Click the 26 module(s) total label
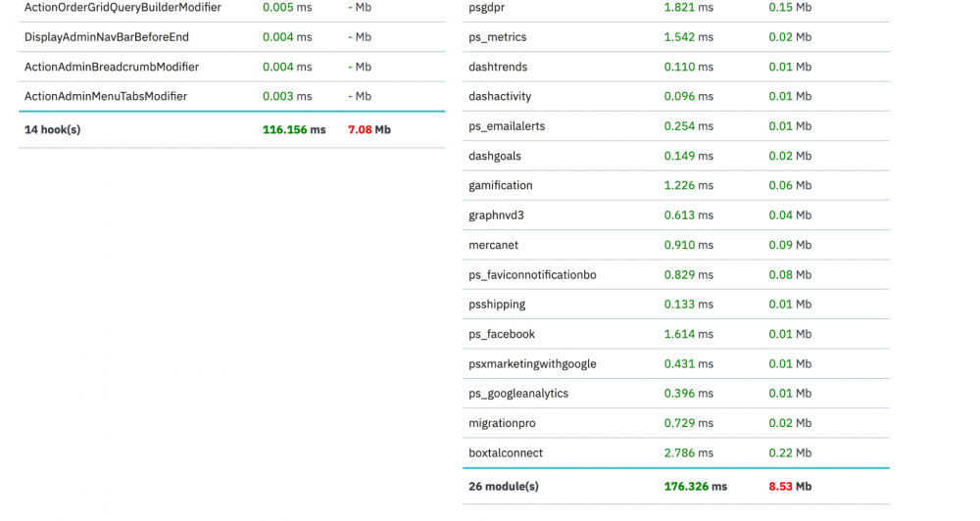Viewport: 980px width, 521px height. point(504,486)
